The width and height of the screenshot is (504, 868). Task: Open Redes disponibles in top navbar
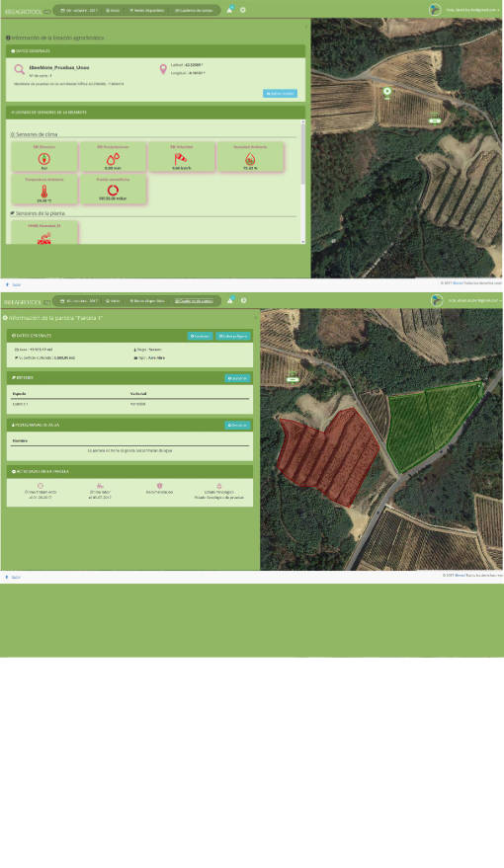click(147, 10)
